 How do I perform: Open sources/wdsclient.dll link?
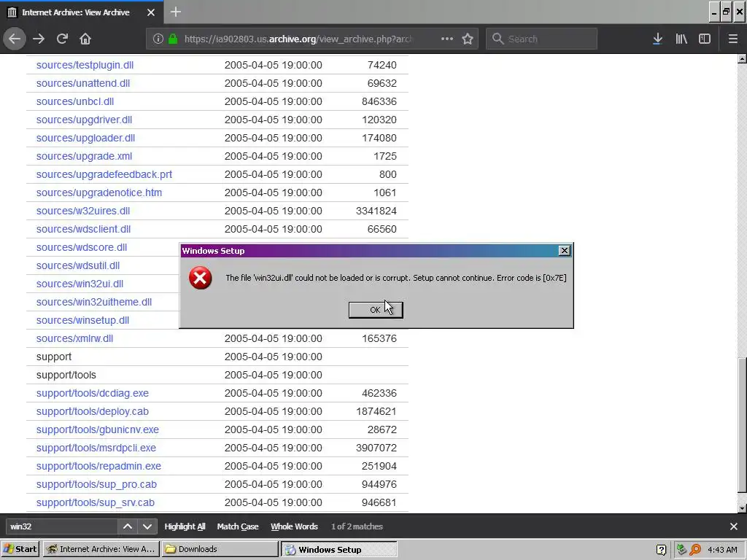pyautogui.click(x=83, y=229)
